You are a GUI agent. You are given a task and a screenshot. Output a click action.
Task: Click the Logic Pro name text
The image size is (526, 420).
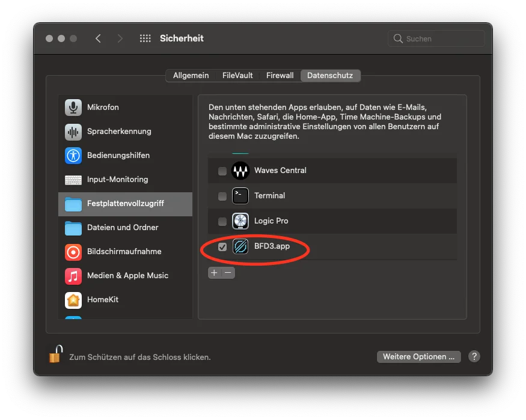(271, 221)
